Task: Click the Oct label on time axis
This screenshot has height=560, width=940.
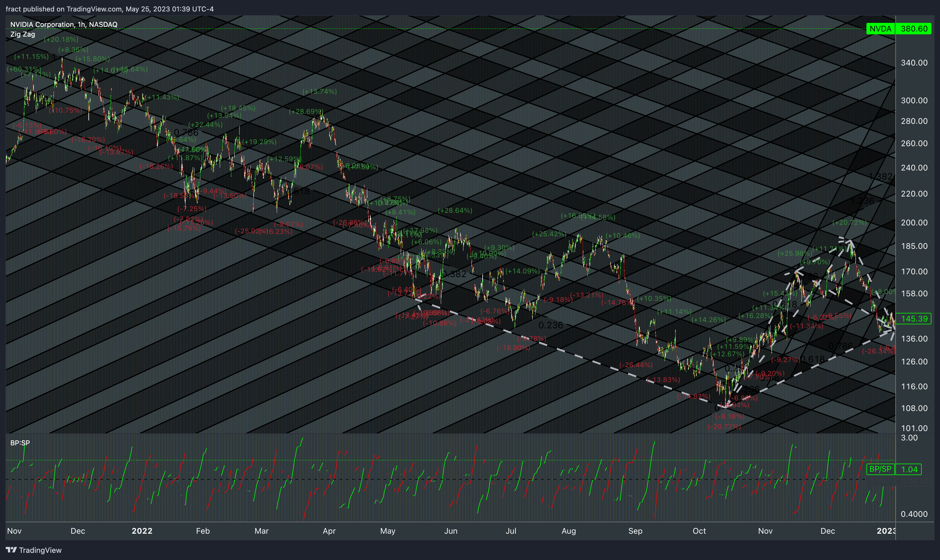Action: pos(699,531)
